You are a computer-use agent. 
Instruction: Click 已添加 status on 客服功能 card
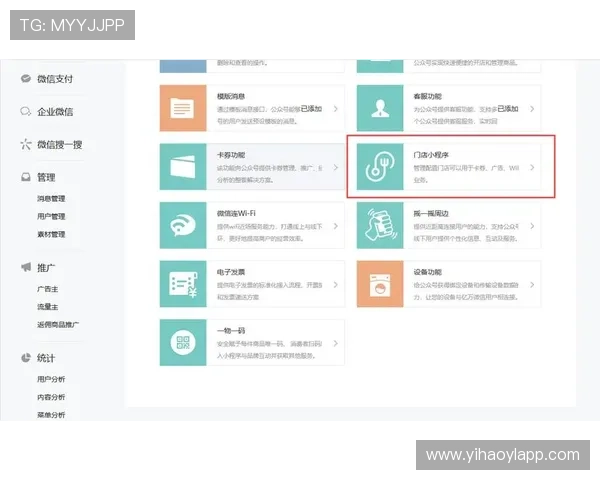pos(508,109)
